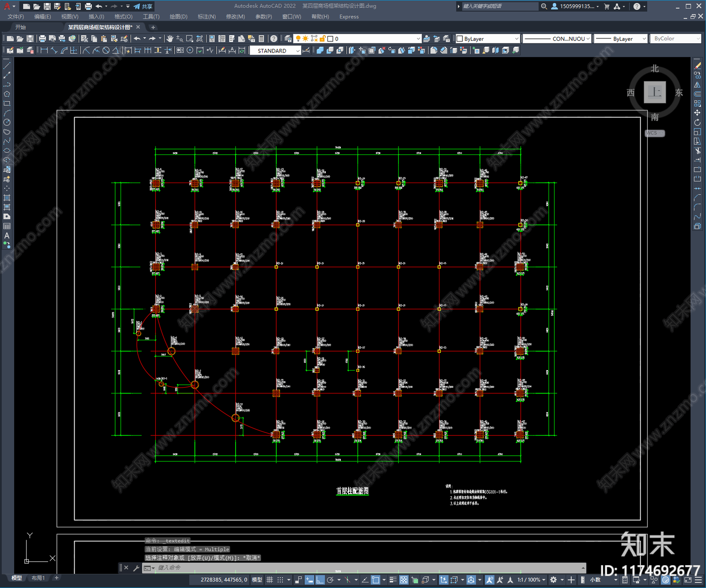Open the ByLayer color dropdown
This screenshot has height=588, width=706.
tap(488, 39)
